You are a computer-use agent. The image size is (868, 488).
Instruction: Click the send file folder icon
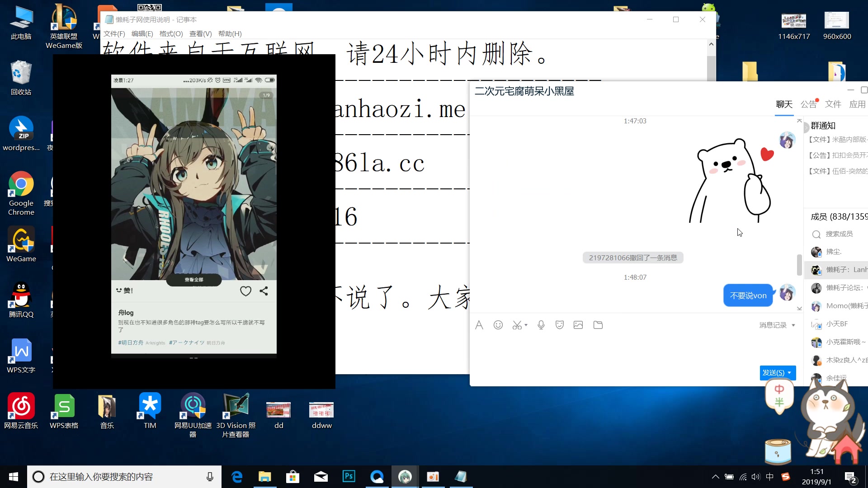[x=598, y=325]
